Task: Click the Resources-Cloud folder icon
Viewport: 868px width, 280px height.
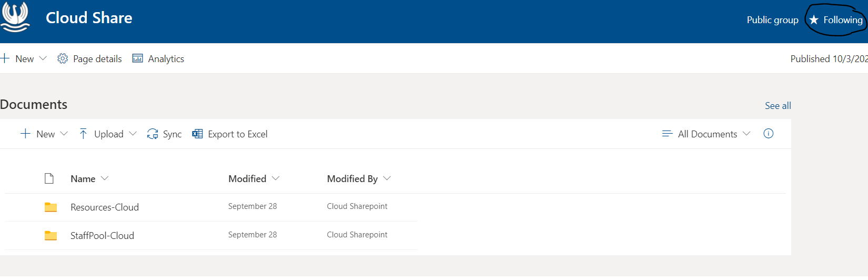Action: [x=51, y=207]
